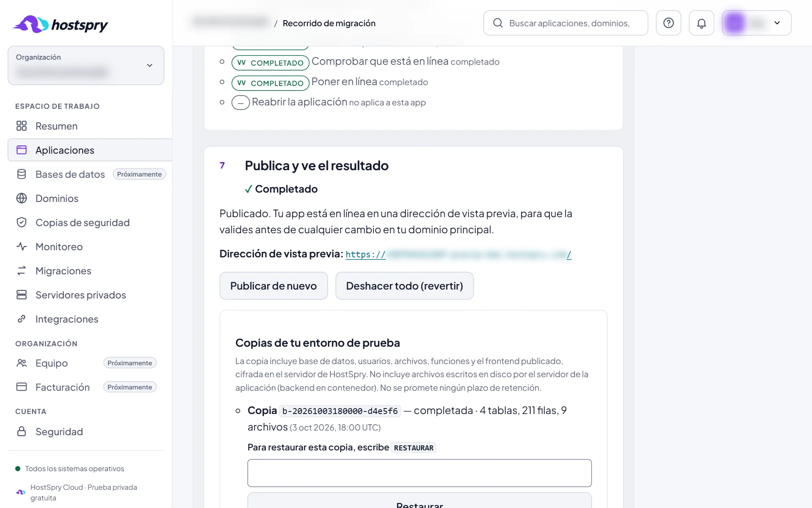Click COMPLETADO badge for Poner en línea
Image resolution: width=812 pixels, height=508 pixels.
pos(271,83)
